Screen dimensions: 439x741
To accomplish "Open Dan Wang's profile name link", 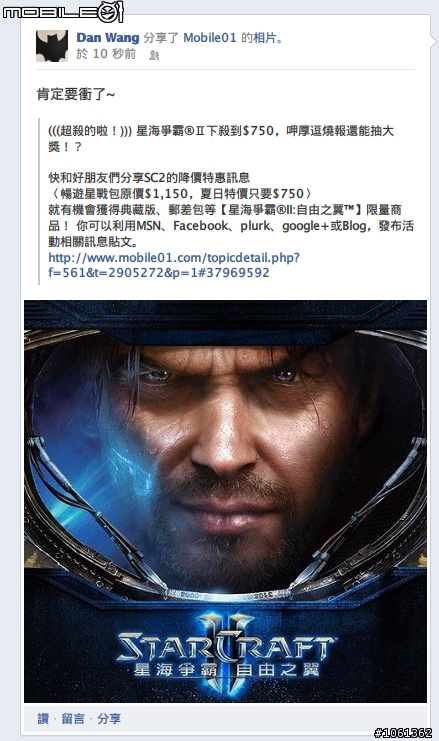I will tap(108, 38).
